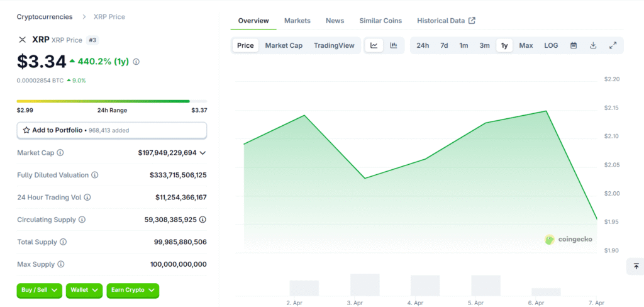Open the Similar Coins tab
Viewport: 644px width, 307px height.
[x=380, y=21]
